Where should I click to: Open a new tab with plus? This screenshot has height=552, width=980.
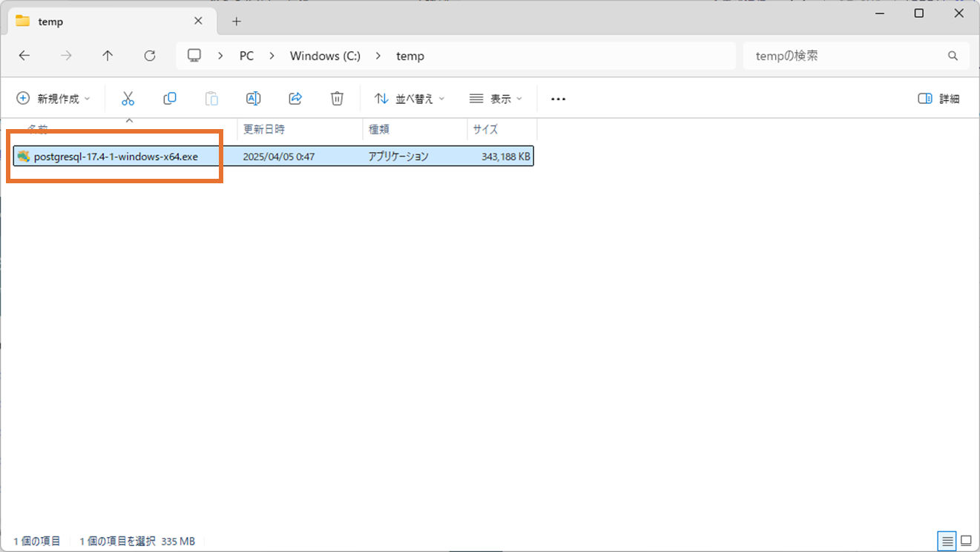tap(237, 22)
